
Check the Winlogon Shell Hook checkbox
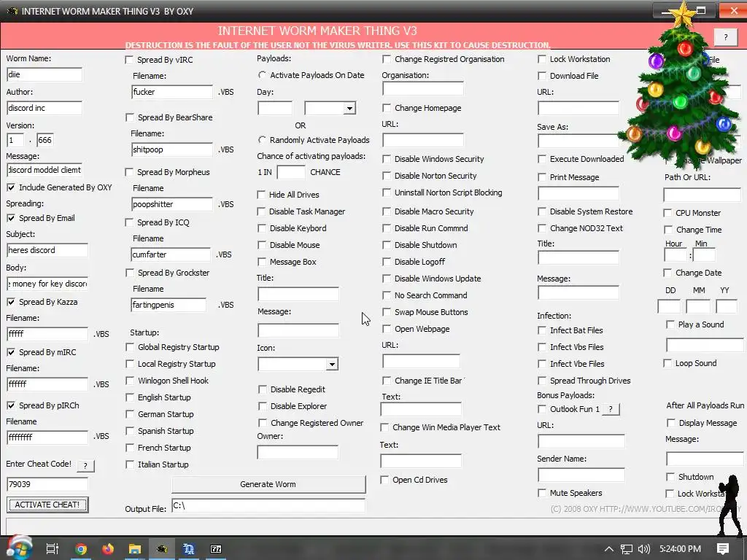(130, 381)
